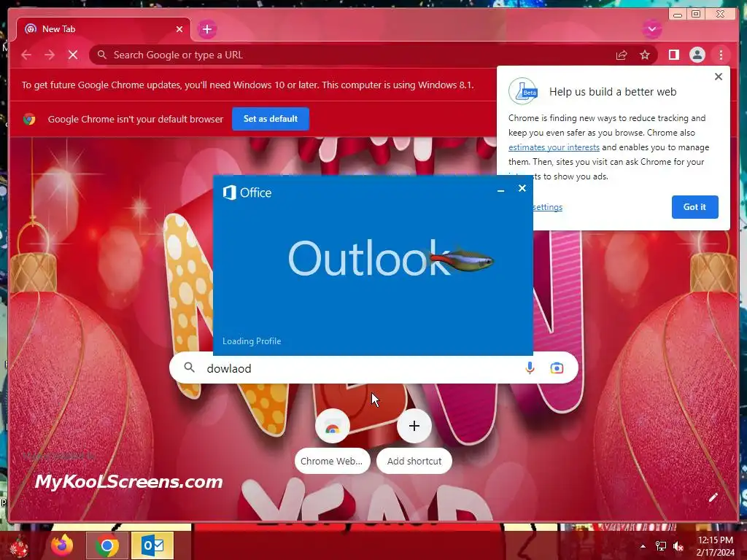Viewport: 747px width, 560px height.
Task: Open the settings link in popup
Action: coord(547,207)
